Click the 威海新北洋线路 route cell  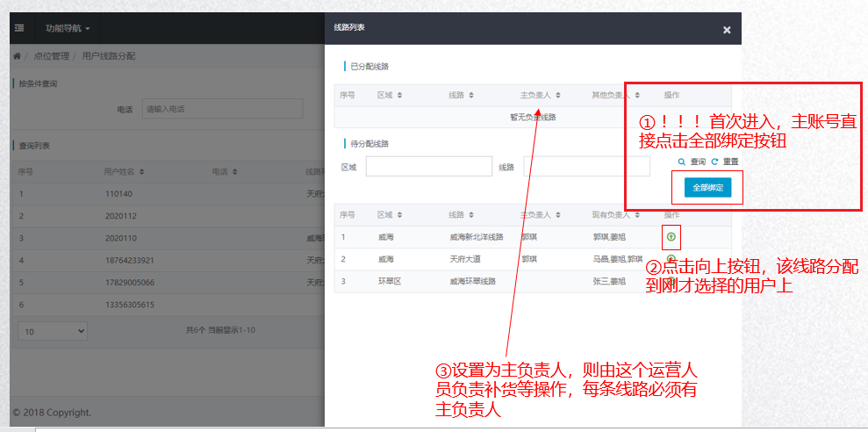[477, 237]
